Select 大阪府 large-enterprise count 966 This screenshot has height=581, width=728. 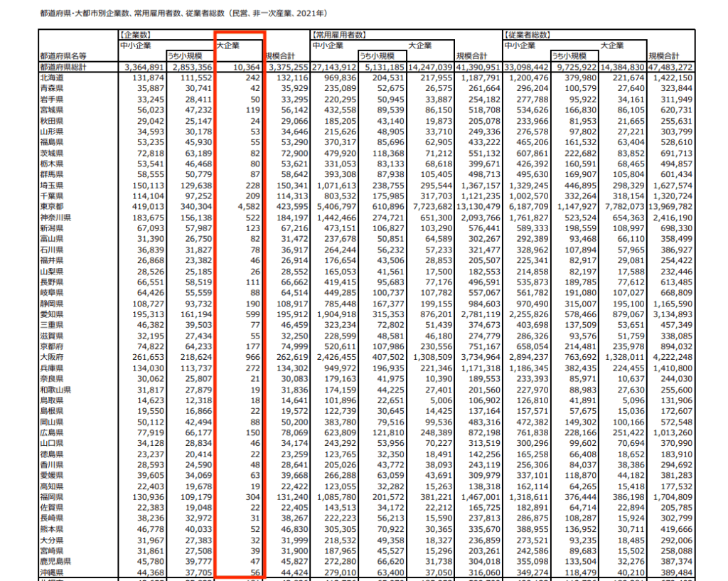click(x=253, y=358)
